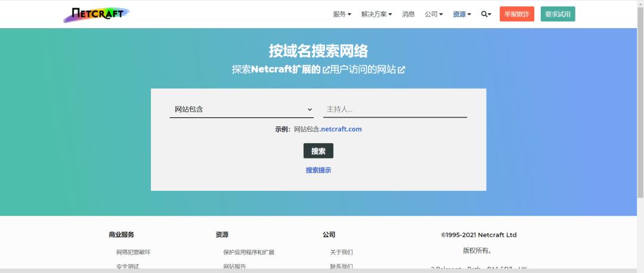Click the page heading 按域名搜索网络
The height and width of the screenshot is (273, 644).
point(318,51)
